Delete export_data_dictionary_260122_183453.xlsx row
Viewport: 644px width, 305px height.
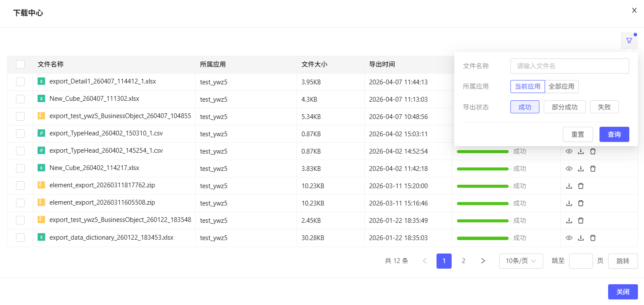click(x=593, y=238)
